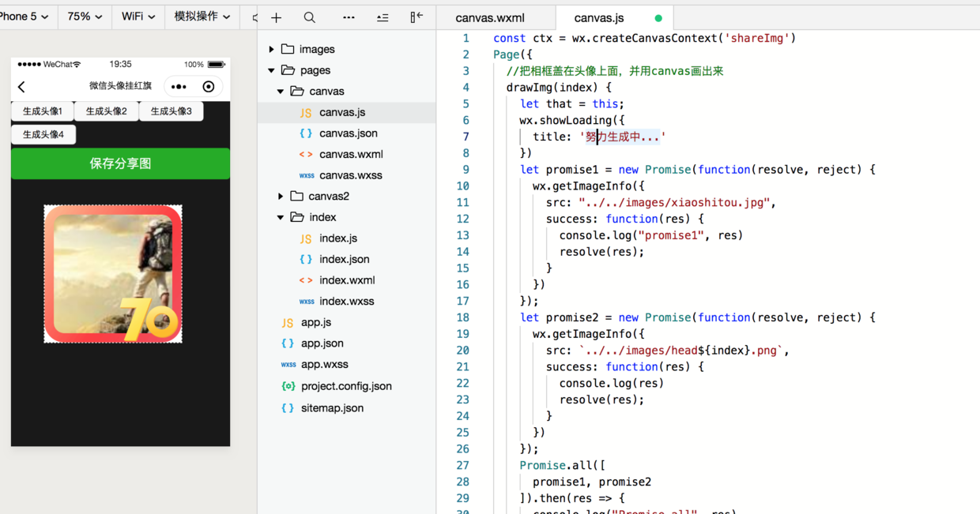The height and width of the screenshot is (514, 980).
Task: Click the 生成头像1 button
Action: (43, 111)
